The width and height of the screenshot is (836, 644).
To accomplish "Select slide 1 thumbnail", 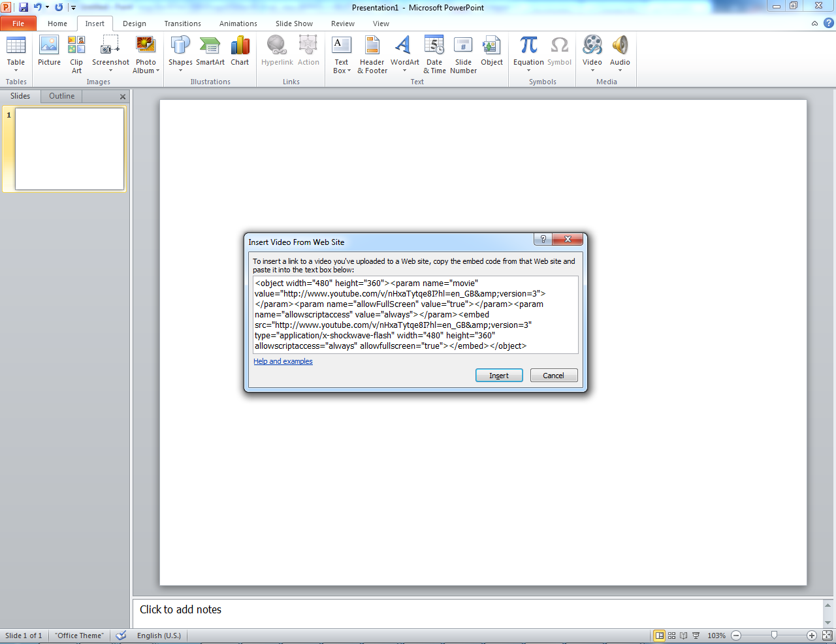I will [x=69, y=149].
